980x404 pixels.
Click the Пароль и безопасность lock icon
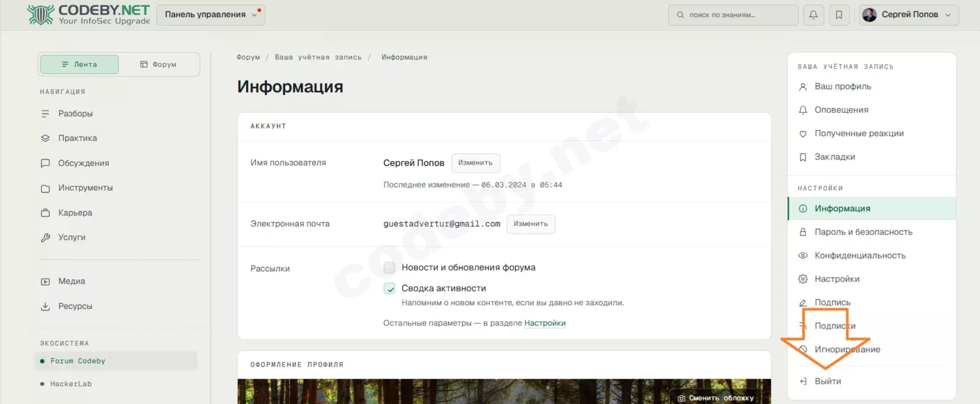coord(803,232)
